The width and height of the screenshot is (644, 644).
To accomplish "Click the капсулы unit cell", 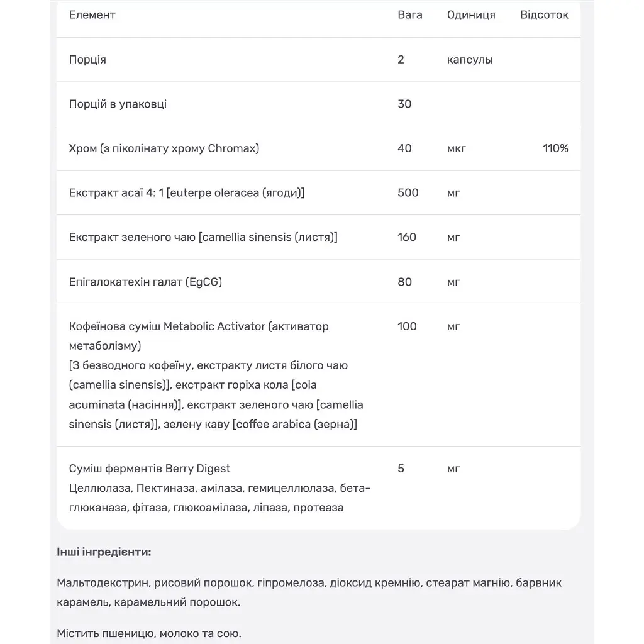I will 470,60.
